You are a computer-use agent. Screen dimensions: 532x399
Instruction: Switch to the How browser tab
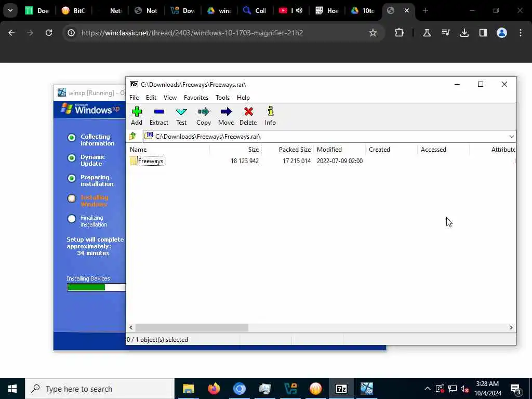pos(327,10)
